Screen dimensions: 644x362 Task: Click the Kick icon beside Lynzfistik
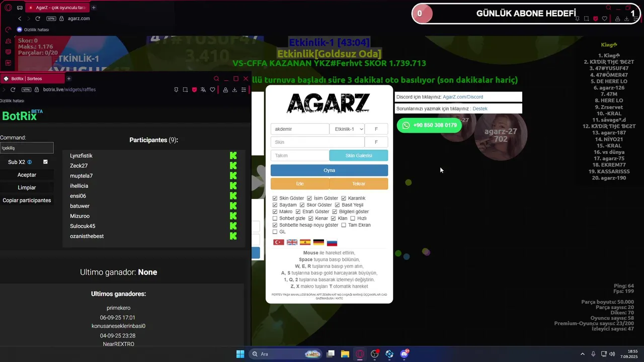pos(233,156)
